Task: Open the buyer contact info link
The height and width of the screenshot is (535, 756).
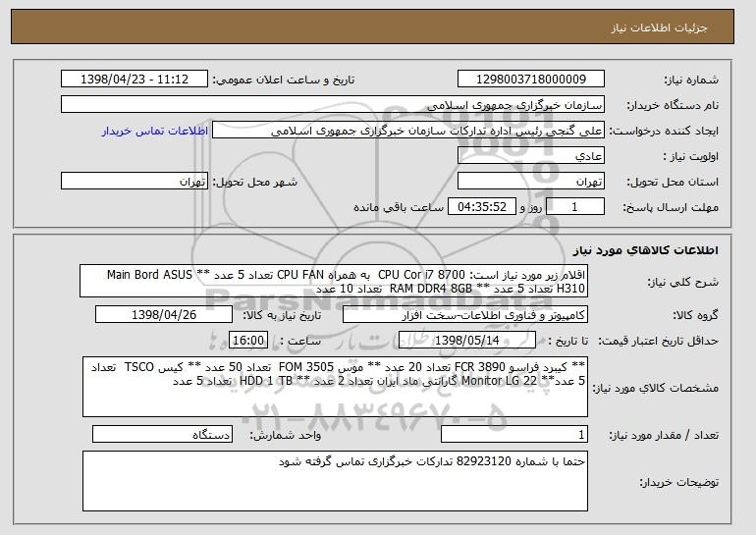Action: tap(155, 132)
